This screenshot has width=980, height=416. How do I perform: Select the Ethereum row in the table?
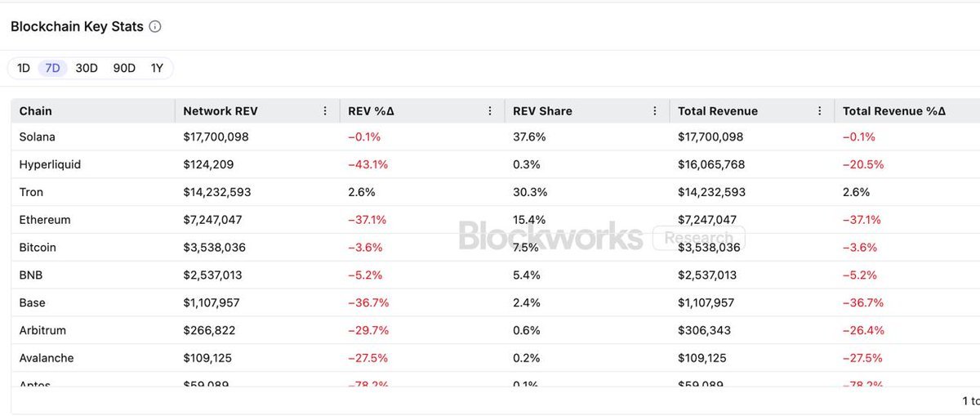coord(45,220)
